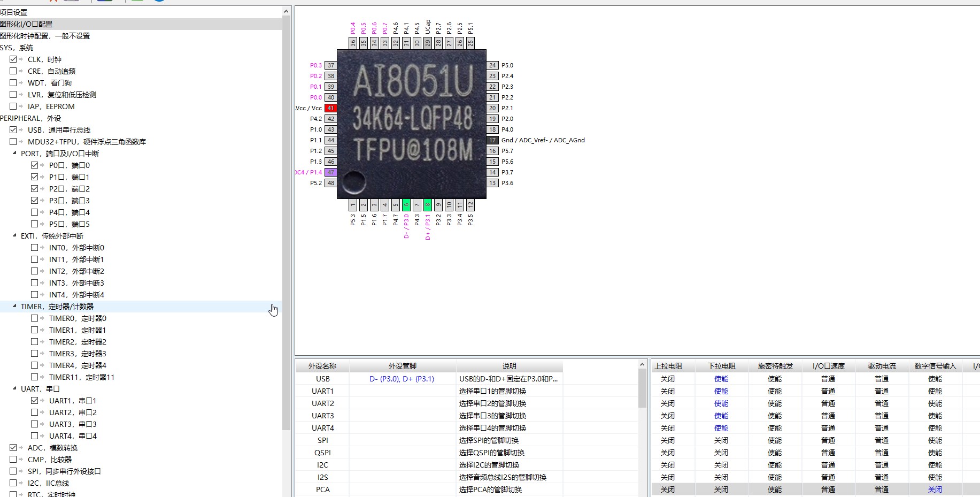Select pin 29 labeled UCap

428,43
